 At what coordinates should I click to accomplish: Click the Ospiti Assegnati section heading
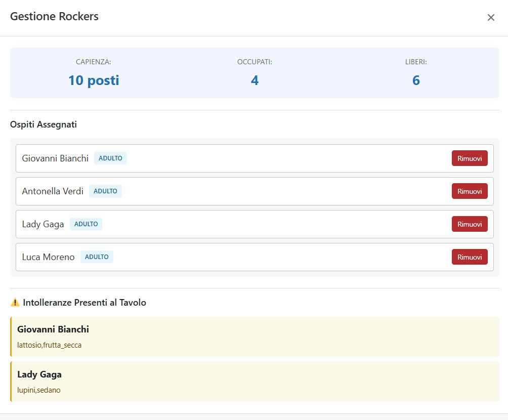[x=44, y=124]
